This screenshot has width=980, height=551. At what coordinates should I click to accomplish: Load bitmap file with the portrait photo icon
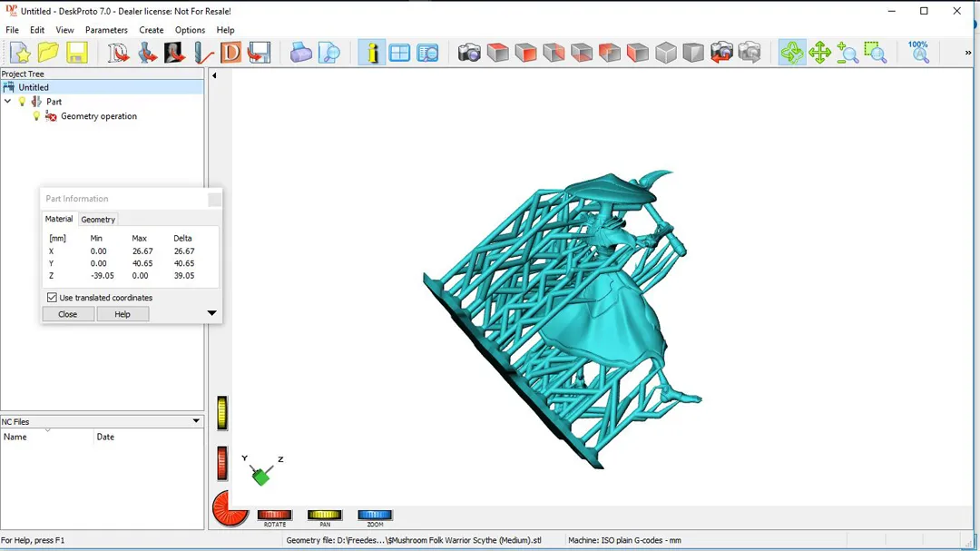click(174, 53)
